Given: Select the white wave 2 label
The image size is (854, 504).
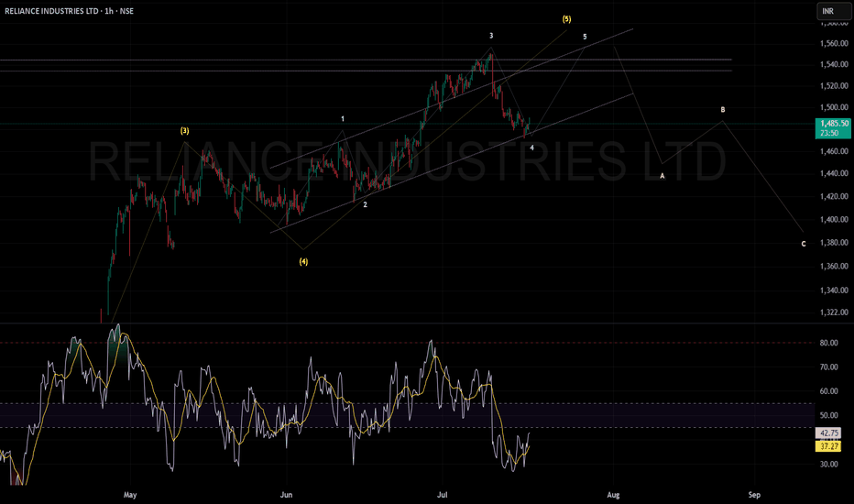Looking at the screenshot, I should (x=365, y=205).
